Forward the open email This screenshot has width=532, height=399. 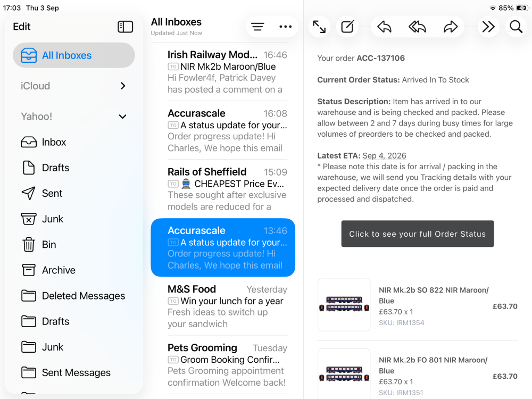tap(451, 27)
